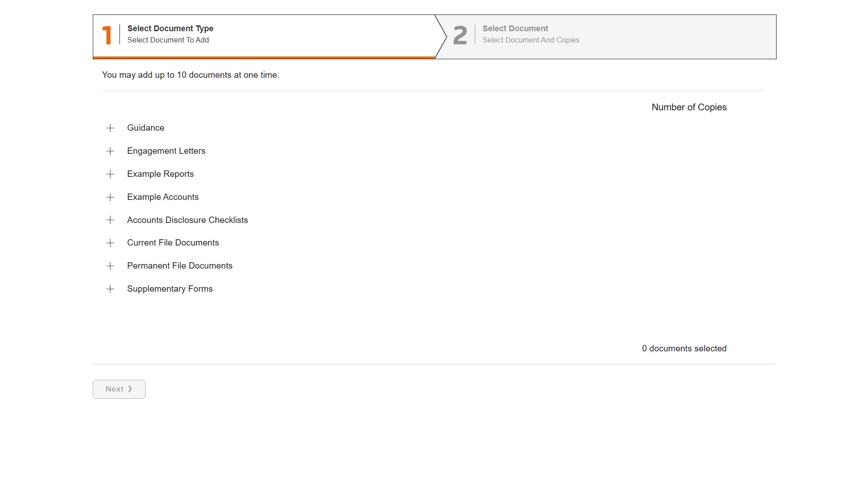
Task: Select the Guidance category label
Action: point(145,128)
